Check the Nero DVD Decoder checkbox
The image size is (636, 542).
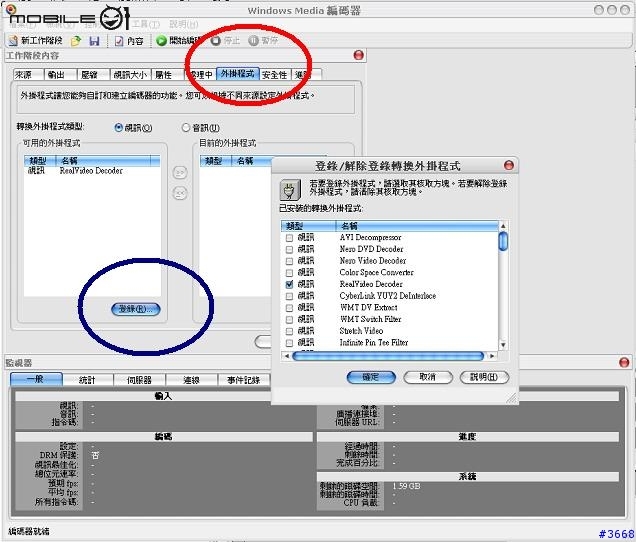point(289,249)
